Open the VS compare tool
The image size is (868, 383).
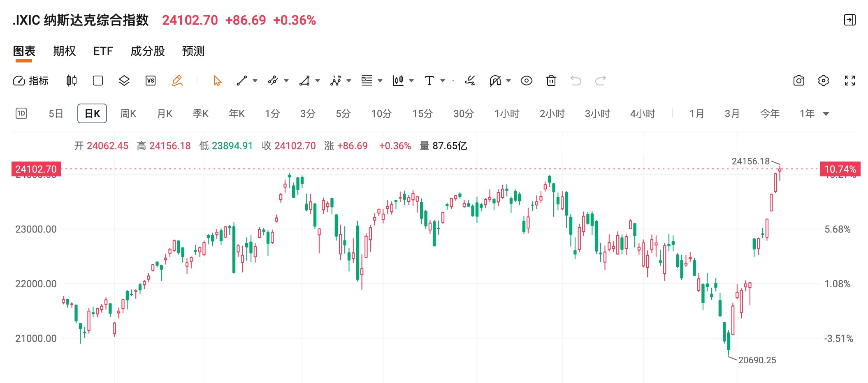coord(151,81)
